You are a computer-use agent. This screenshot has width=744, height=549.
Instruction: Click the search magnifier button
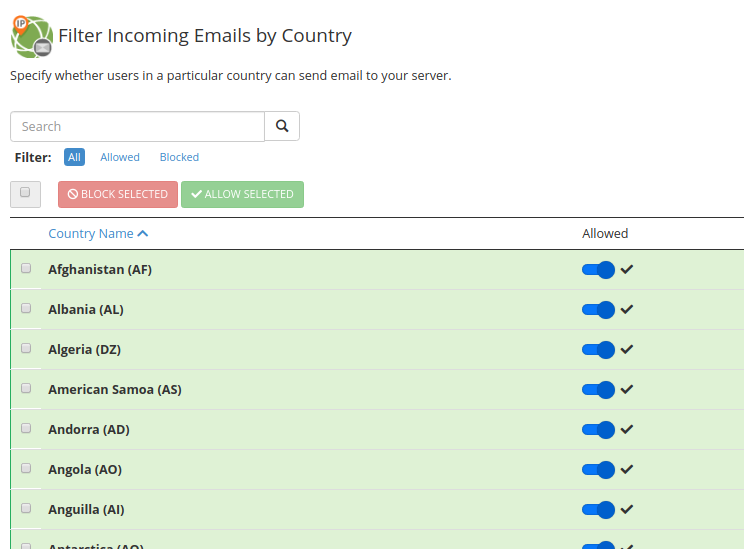pos(282,126)
